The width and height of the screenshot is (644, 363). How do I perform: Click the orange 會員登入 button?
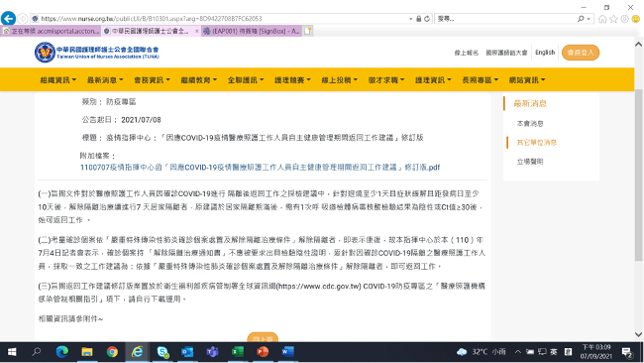pos(581,53)
